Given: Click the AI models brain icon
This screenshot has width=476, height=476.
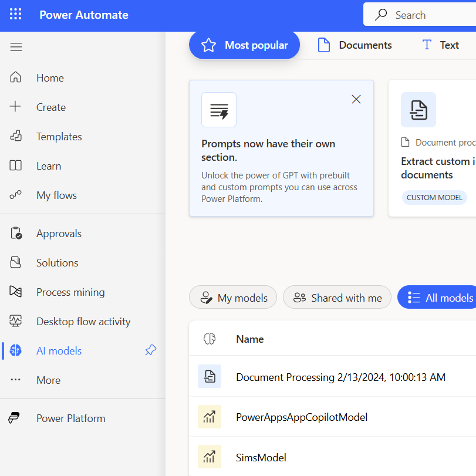Looking at the screenshot, I should point(15,350).
